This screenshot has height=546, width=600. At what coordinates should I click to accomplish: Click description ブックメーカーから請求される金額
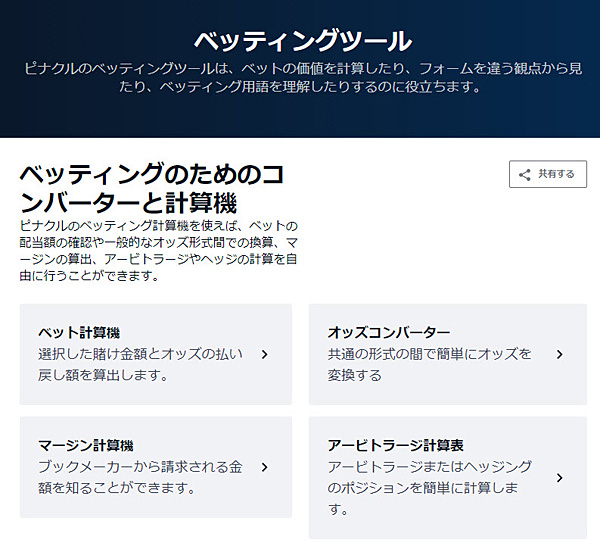pyautogui.click(x=140, y=478)
